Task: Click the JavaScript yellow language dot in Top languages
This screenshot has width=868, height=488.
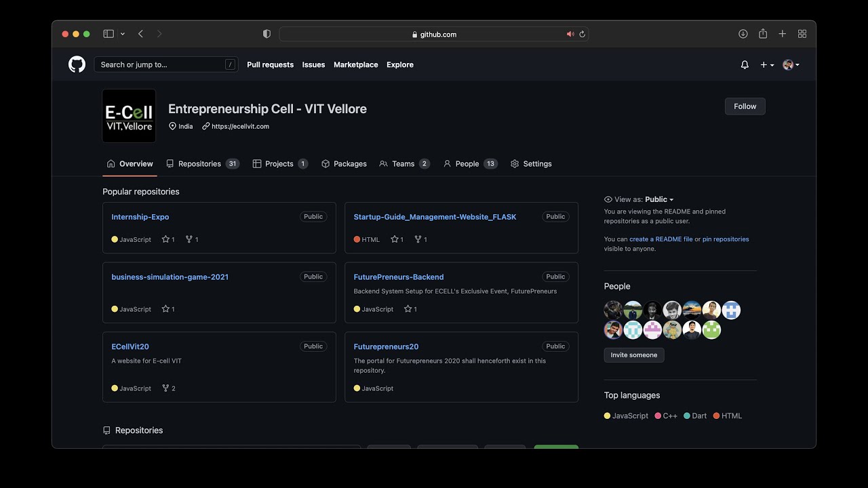Action: 608,416
